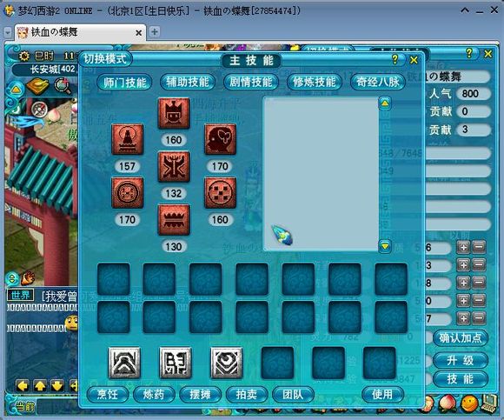
Task: Increase fifth attribute point with plus
Action: click(463, 319)
